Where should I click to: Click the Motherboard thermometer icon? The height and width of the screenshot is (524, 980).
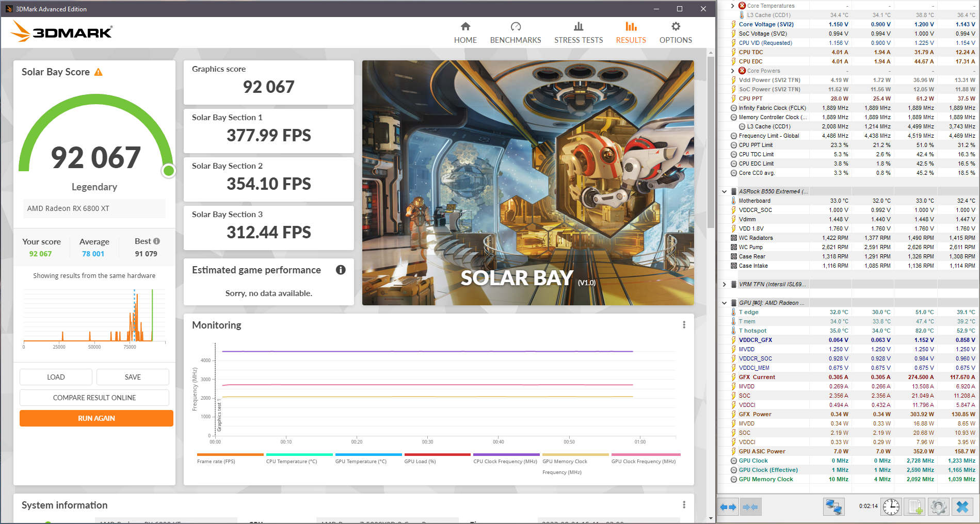point(734,201)
